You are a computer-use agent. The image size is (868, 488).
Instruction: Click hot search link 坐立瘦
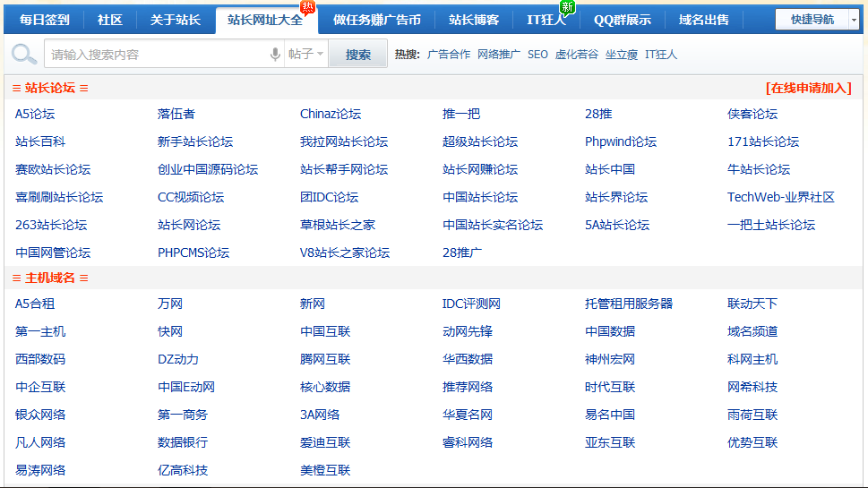click(622, 55)
